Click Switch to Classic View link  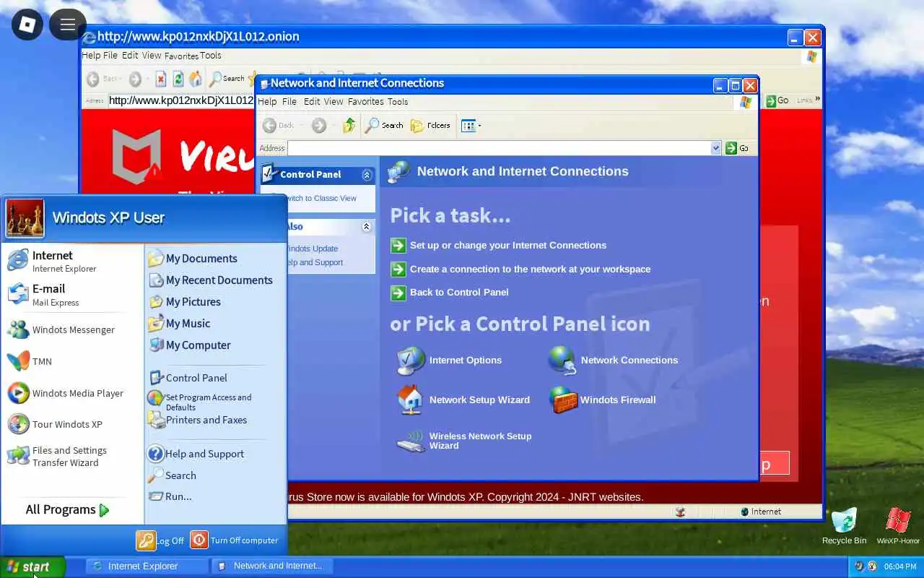320,198
